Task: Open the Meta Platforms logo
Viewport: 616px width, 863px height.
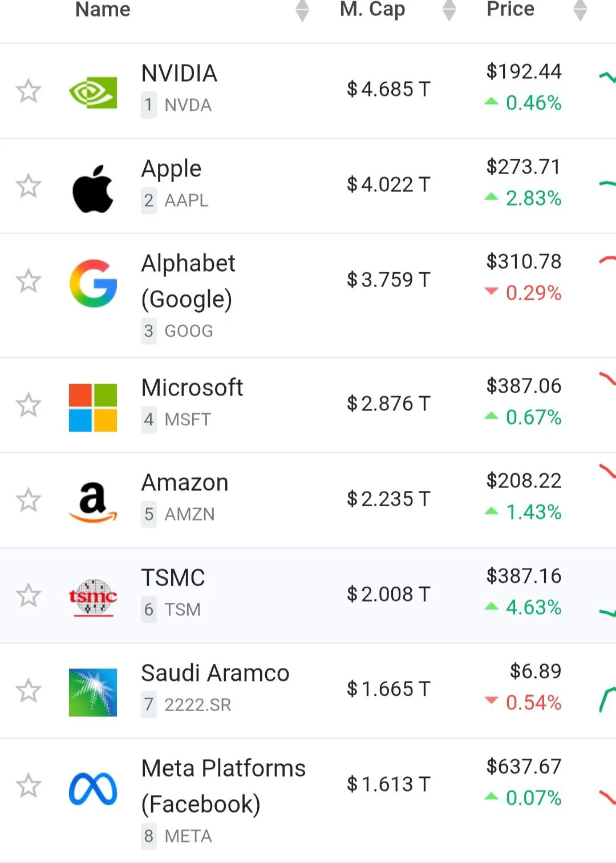Action: (x=93, y=789)
